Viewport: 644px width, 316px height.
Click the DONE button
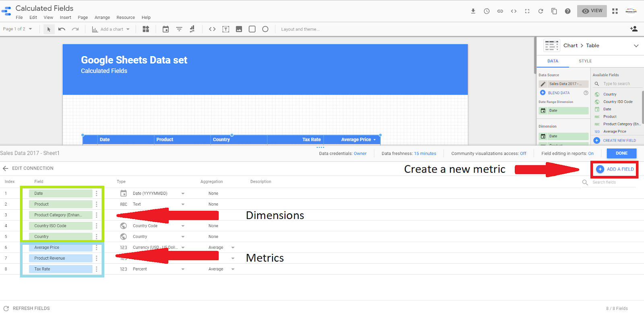tap(621, 153)
